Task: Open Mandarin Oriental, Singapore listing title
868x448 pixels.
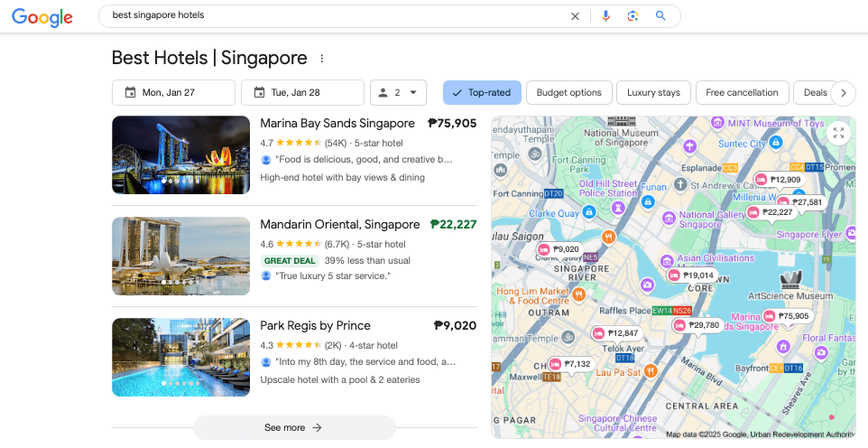Action: pyautogui.click(x=340, y=225)
